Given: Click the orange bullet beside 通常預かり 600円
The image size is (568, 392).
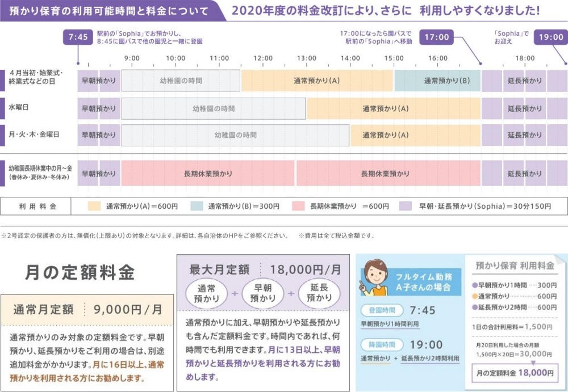Looking at the screenshot, I should point(474,297).
